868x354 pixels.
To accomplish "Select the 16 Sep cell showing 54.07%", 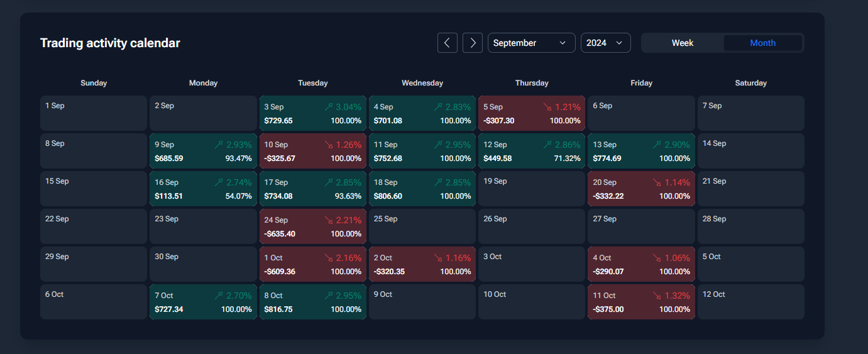I will point(204,189).
